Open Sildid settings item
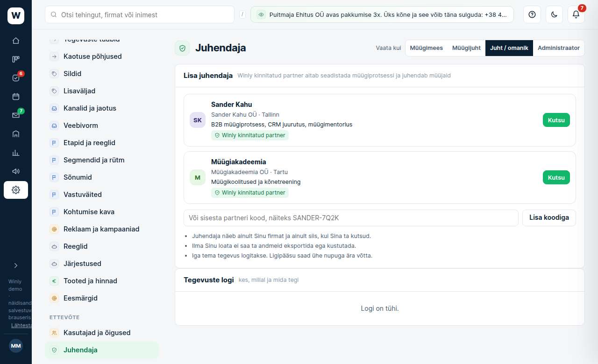This screenshot has height=364, width=598. 102,74
